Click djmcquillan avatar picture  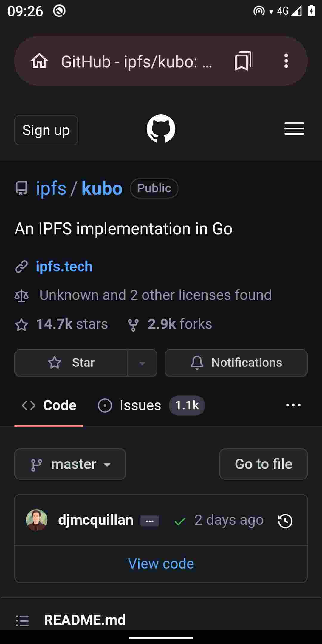[x=37, y=520]
